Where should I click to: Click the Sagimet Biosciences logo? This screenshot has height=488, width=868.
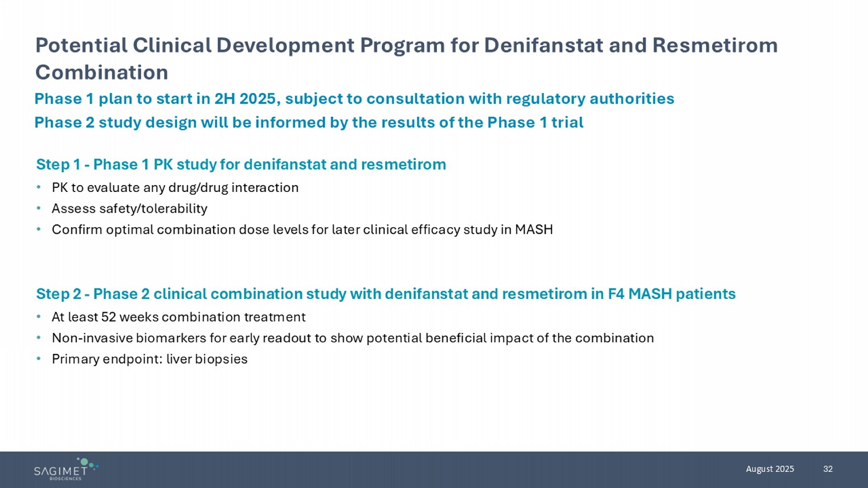pos(65,469)
